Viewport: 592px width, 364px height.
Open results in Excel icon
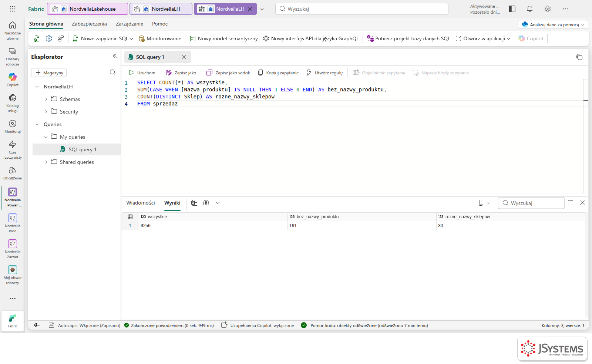[194, 203]
